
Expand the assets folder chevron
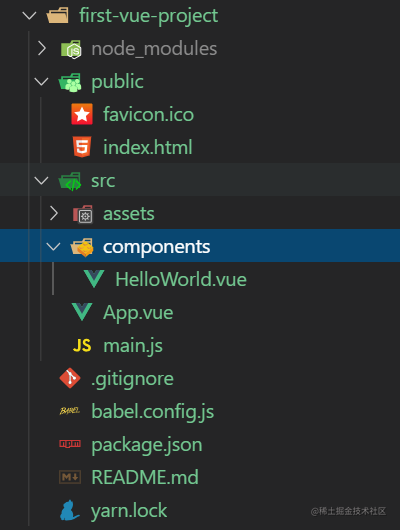pyautogui.click(x=54, y=213)
